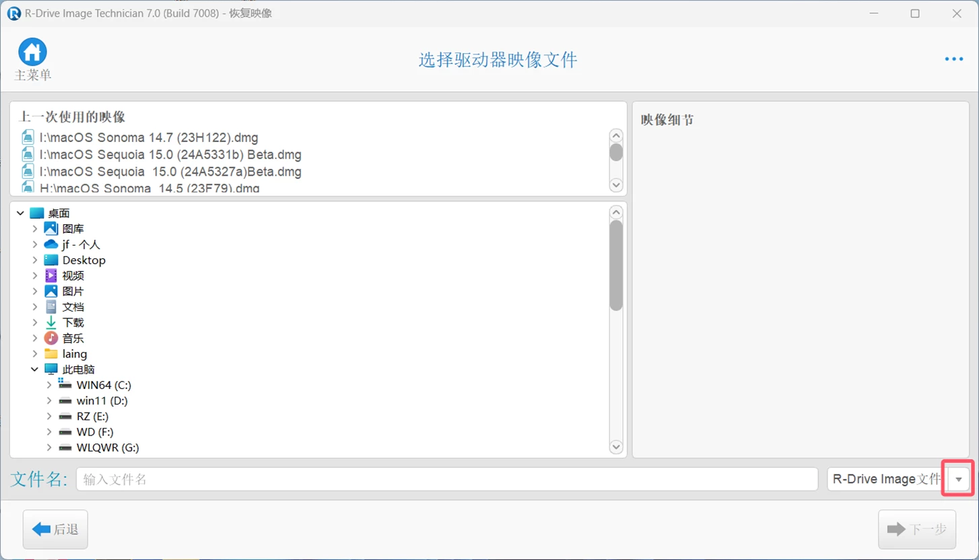The height and width of the screenshot is (560, 979).
Task: Expand the win11 (D:) drive node
Action: [x=49, y=401]
